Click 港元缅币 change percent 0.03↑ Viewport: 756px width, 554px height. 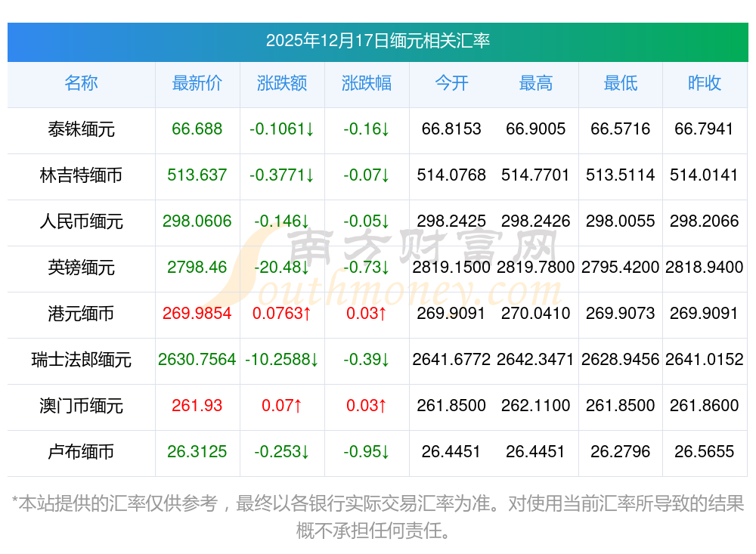point(367,313)
